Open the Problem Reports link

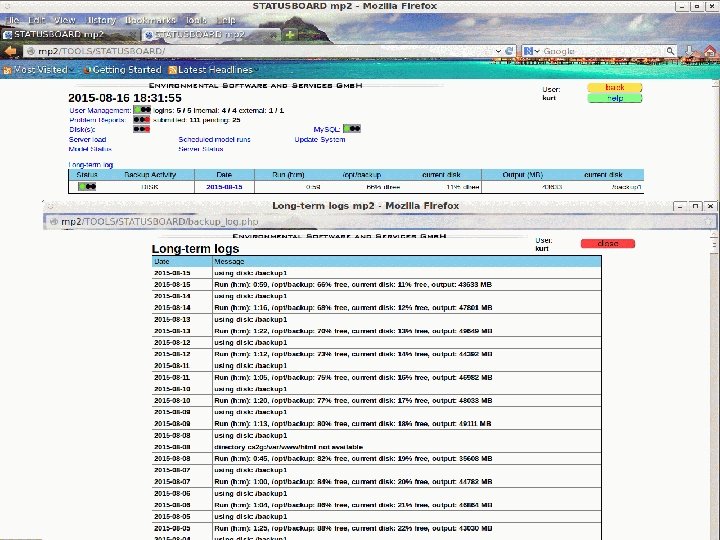[97, 120]
